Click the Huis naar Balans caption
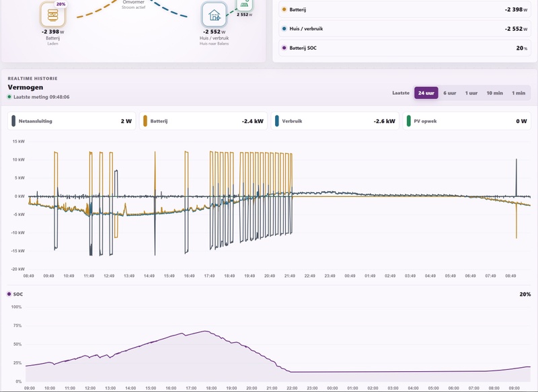The height and width of the screenshot is (392, 538). point(214,44)
